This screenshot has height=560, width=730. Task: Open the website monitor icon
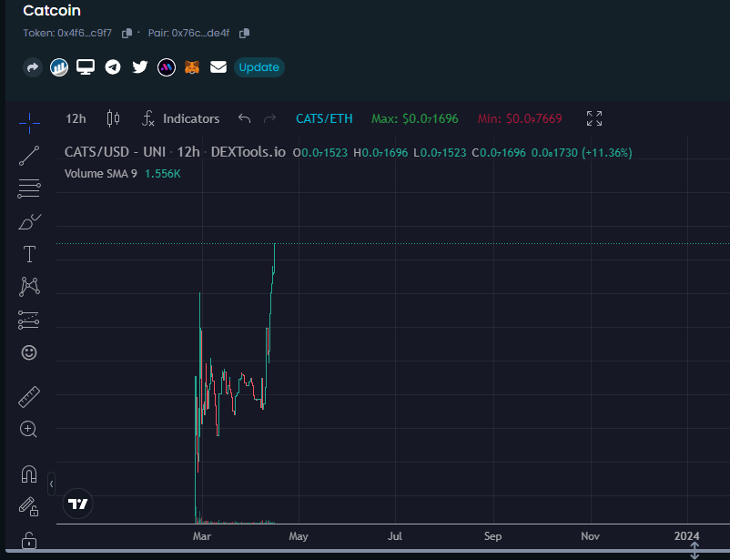pyautogui.click(x=86, y=67)
